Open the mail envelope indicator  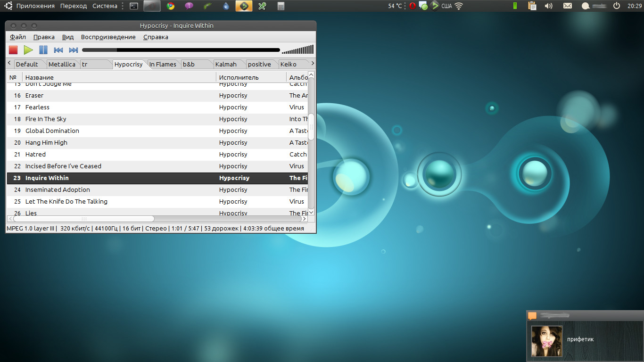(568, 6)
